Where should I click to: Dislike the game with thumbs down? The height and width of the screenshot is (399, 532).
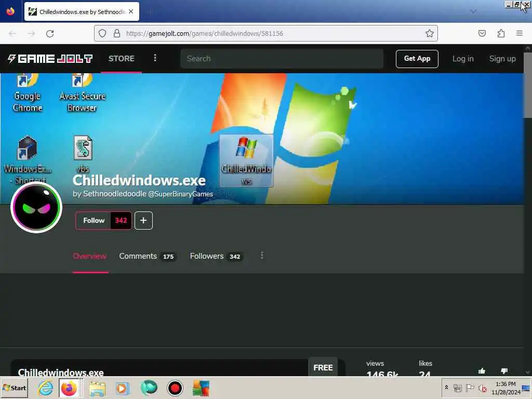pos(504,370)
